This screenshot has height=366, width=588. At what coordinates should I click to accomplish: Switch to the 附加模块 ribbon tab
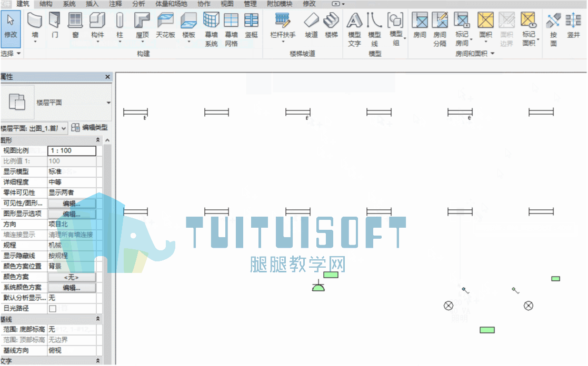[x=280, y=4]
